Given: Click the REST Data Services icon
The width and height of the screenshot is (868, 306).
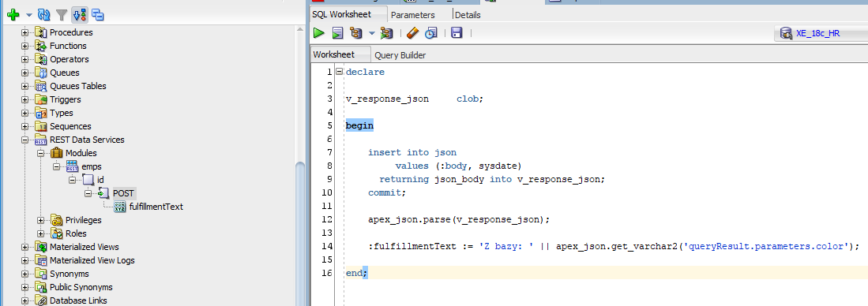Looking at the screenshot, I should 41,140.
